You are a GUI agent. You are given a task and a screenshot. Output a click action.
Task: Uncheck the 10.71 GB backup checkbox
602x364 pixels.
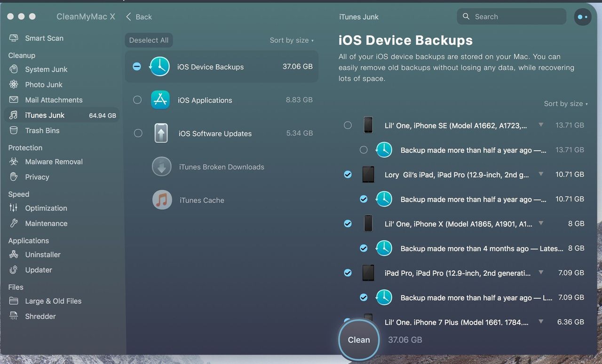click(364, 199)
